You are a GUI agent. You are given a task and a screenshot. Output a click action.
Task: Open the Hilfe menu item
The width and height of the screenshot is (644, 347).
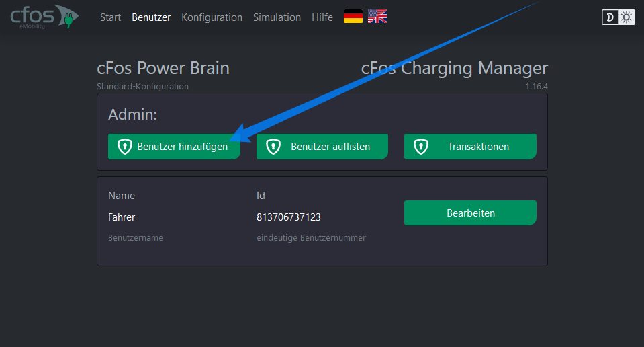(x=322, y=17)
